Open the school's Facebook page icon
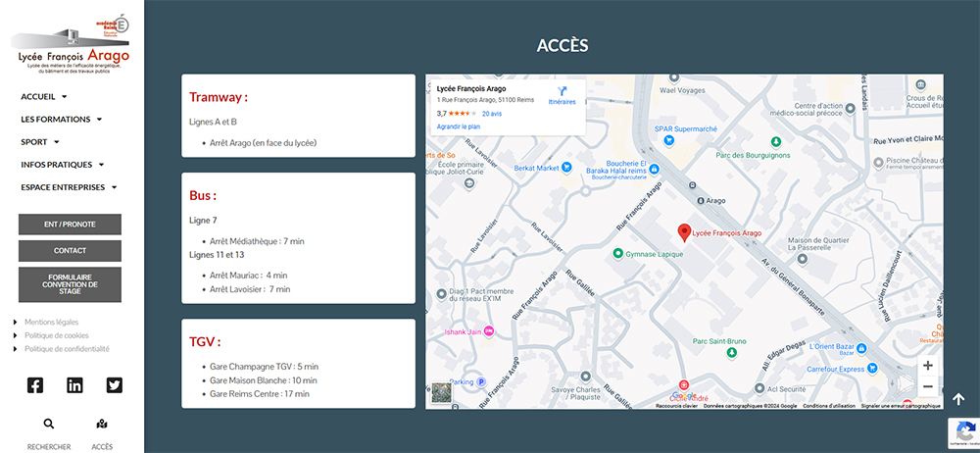 (35, 384)
